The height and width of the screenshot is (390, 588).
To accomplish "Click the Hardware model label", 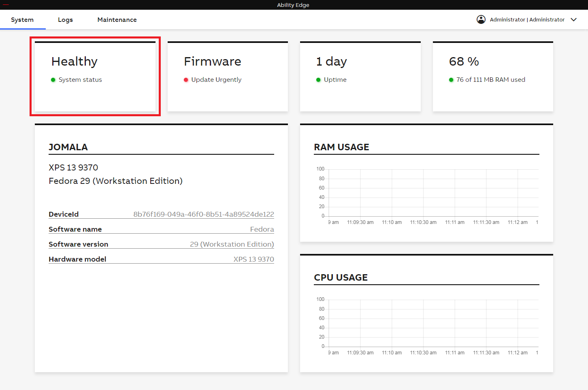I will (x=77, y=259).
